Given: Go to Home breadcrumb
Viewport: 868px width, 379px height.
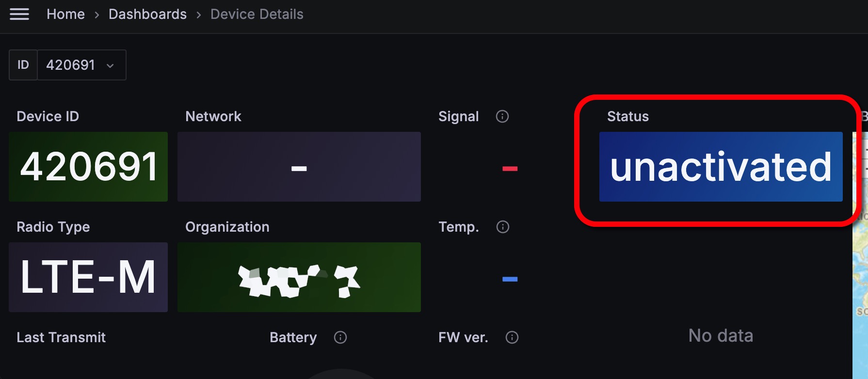Looking at the screenshot, I should click(65, 15).
